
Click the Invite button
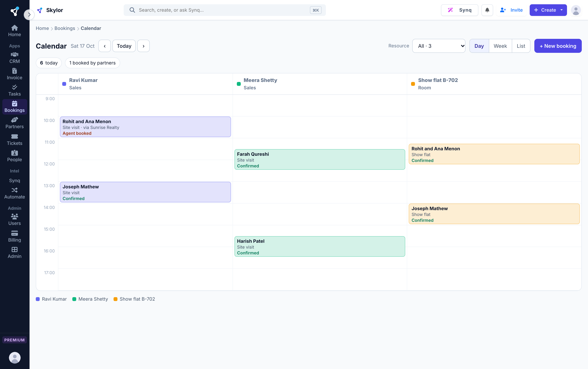pos(511,10)
